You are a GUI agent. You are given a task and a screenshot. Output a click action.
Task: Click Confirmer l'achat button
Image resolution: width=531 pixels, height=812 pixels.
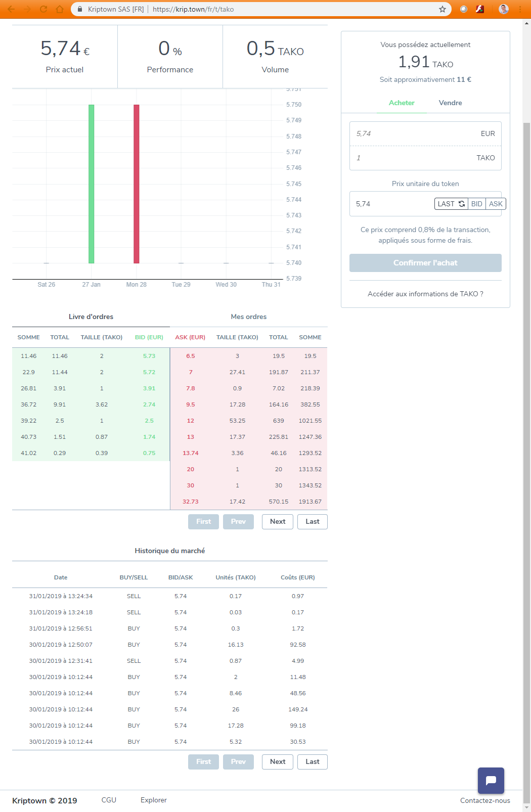425,263
